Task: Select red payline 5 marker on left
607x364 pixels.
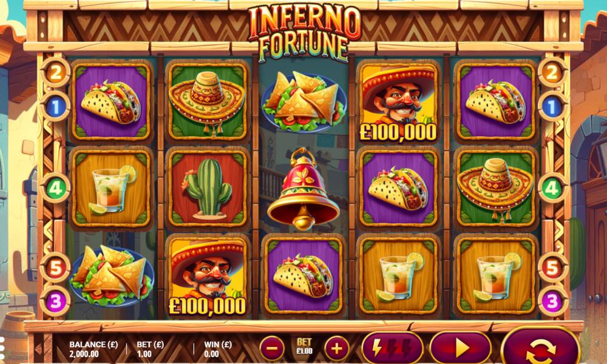Action: pyautogui.click(x=55, y=268)
